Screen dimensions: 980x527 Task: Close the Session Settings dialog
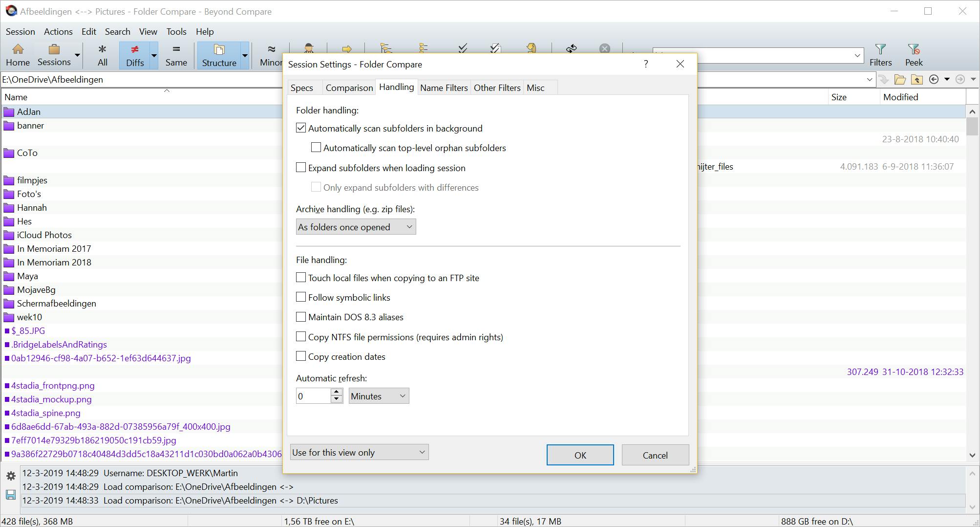coord(680,64)
